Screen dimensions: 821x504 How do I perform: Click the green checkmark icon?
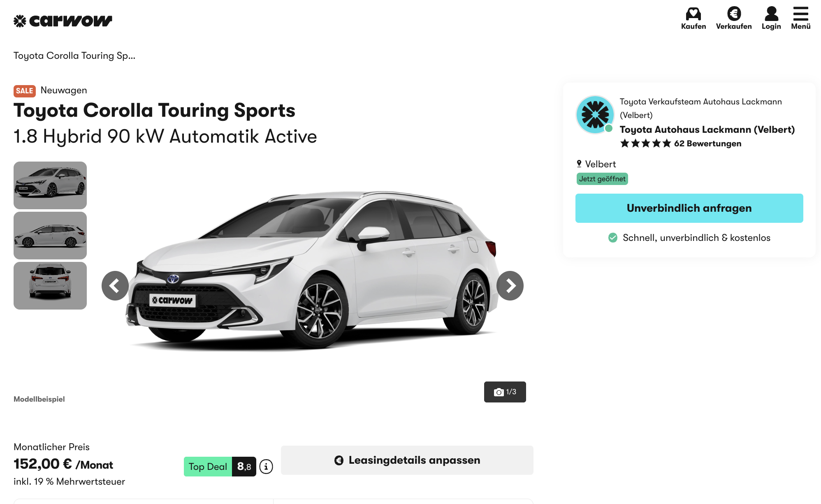tap(613, 238)
